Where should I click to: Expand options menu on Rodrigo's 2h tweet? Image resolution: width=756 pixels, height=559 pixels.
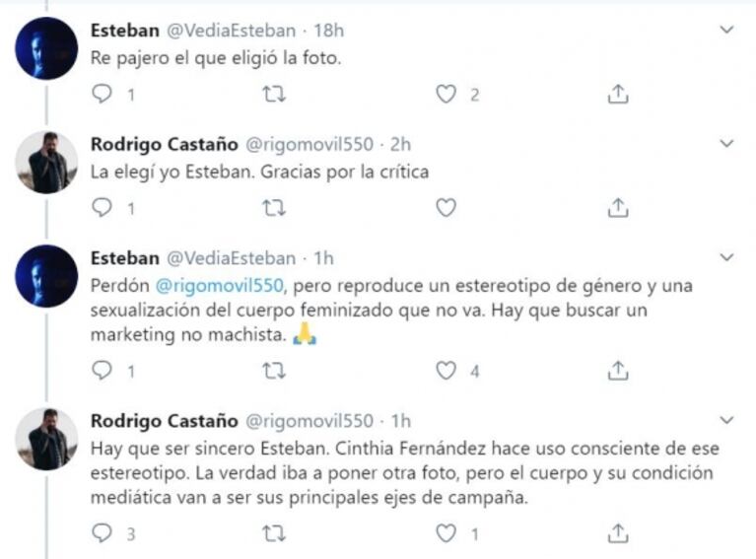(x=727, y=144)
